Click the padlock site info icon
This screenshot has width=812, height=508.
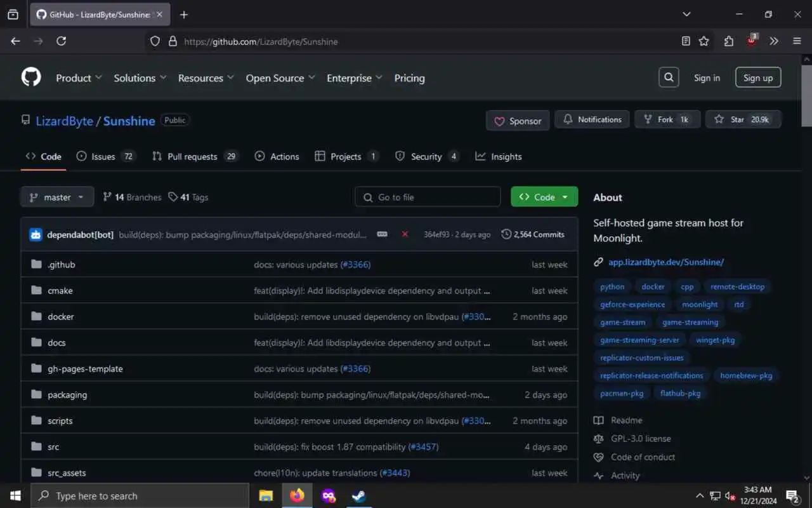(x=172, y=41)
